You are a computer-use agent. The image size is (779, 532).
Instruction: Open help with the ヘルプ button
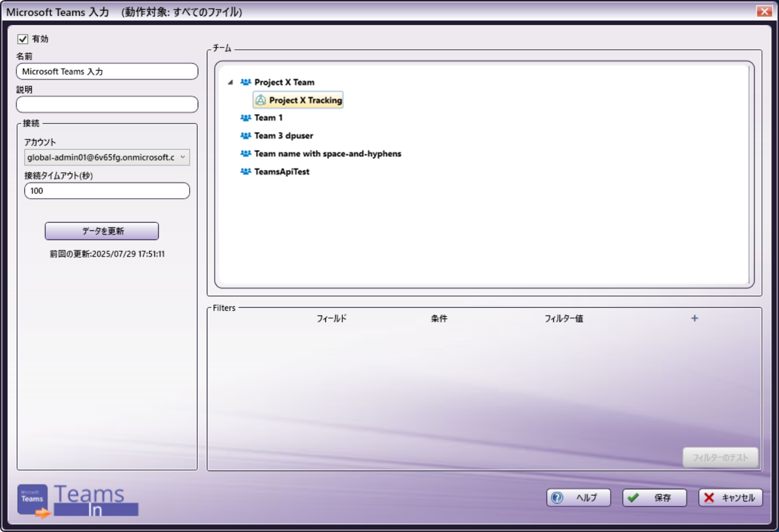pyautogui.click(x=578, y=498)
